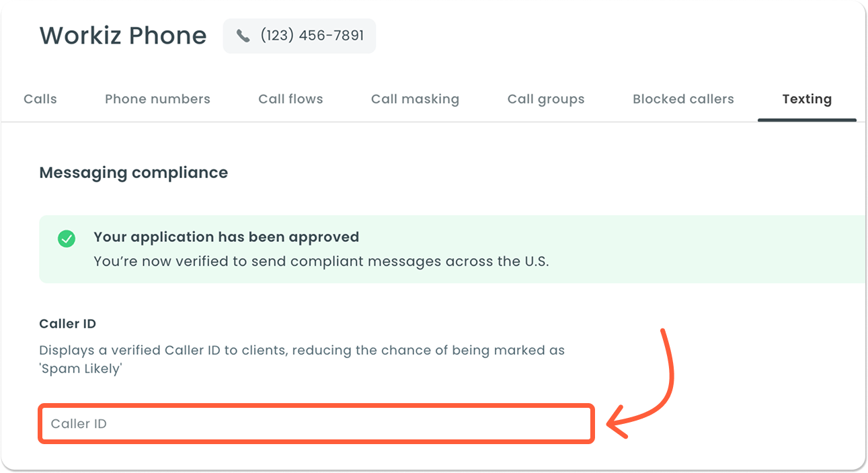
Task: Click the Messaging compliance heading
Action: (x=134, y=173)
